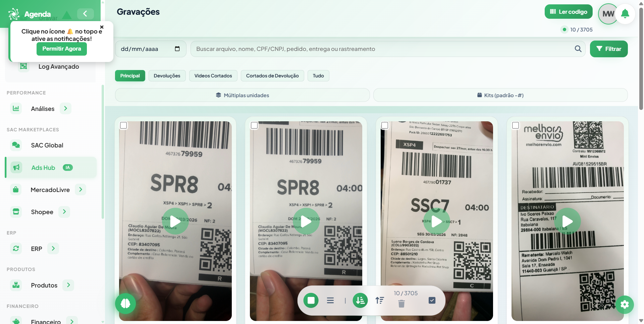Sort recordings descending
The image size is (644, 324).
click(360, 301)
